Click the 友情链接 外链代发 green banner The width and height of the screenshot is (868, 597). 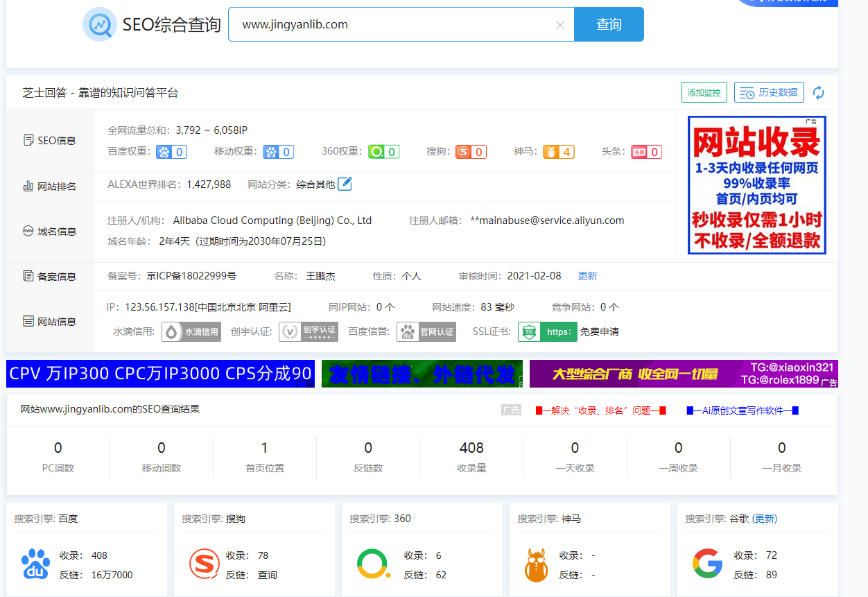(422, 374)
